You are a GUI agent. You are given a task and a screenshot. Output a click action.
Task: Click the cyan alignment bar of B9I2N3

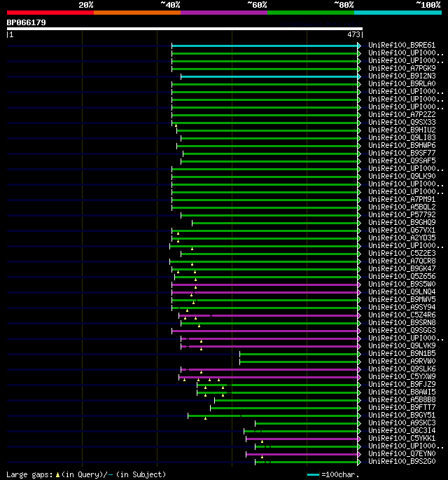pos(269,77)
